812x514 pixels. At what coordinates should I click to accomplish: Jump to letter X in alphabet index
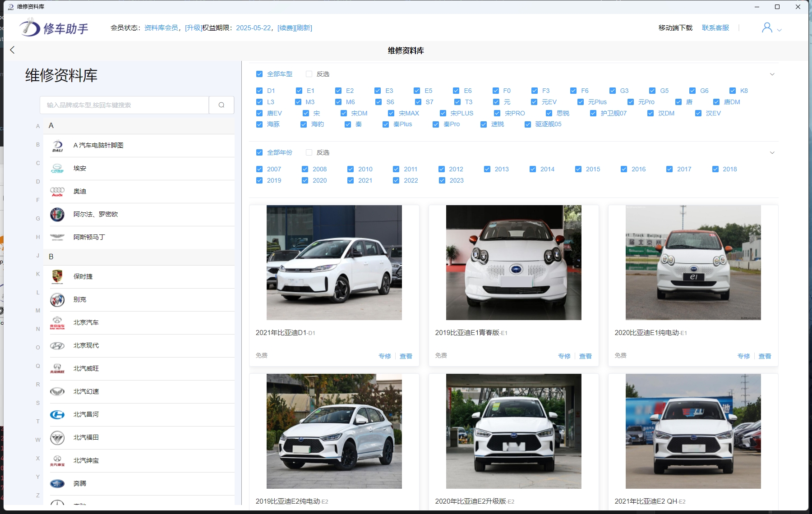38,459
